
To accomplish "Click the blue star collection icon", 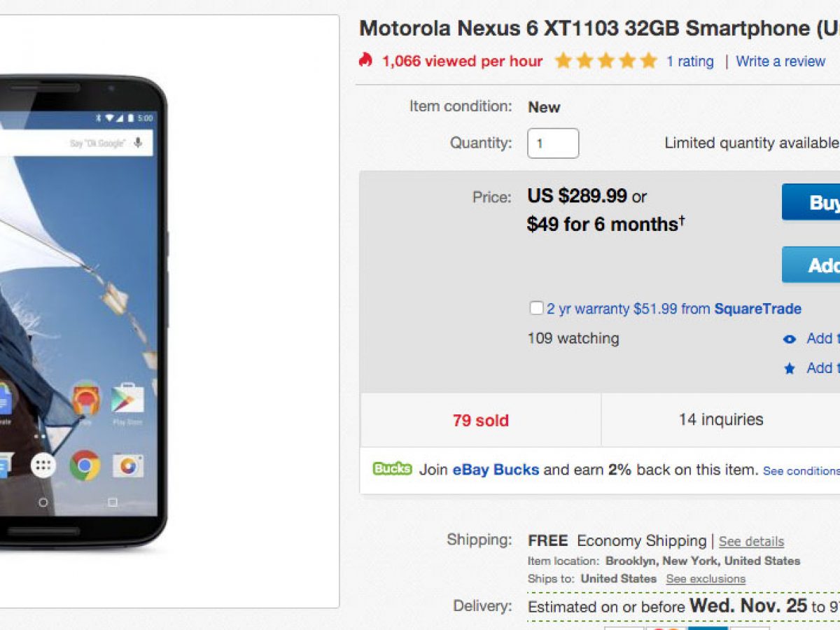I will (x=790, y=368).
